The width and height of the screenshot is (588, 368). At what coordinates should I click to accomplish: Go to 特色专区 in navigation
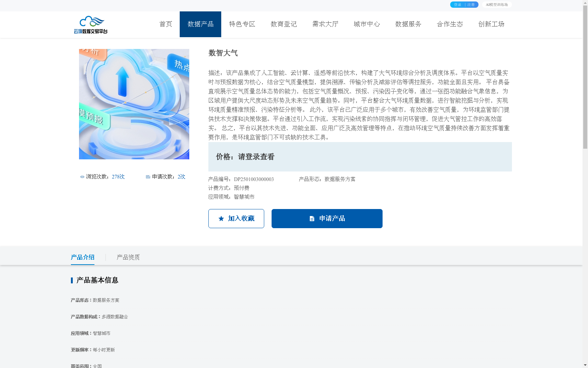pyautogui.click(x=242, y=24)
